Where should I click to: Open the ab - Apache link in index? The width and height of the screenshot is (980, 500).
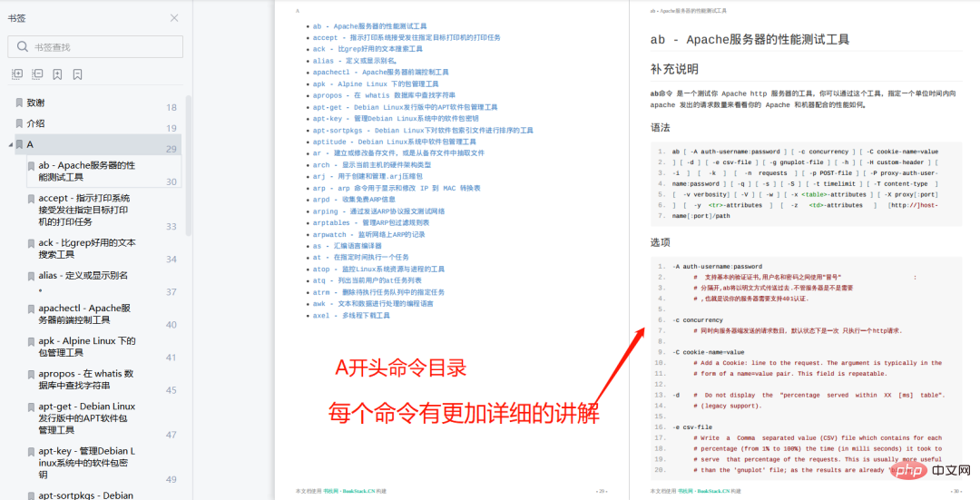tap(370, 26)
